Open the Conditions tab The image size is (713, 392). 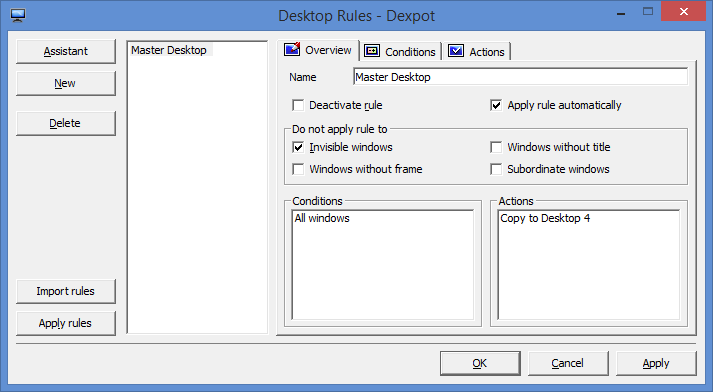tap(400, 52)
